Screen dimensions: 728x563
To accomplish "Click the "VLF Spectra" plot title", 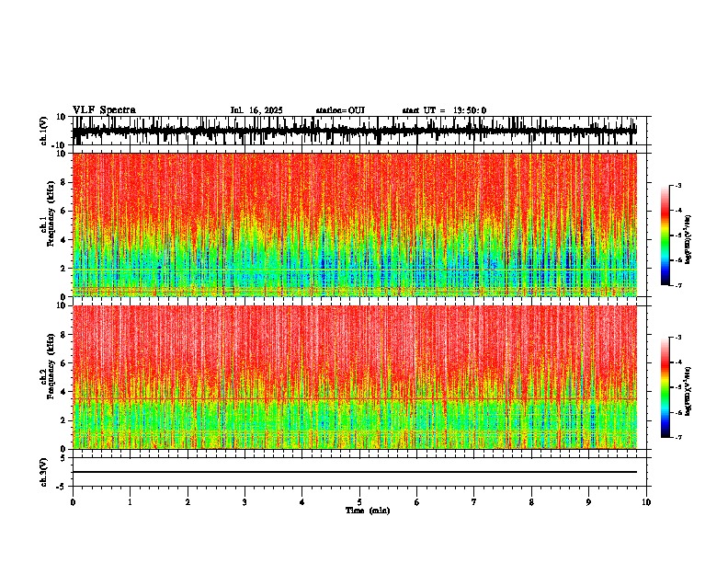I will tap(104, 110).
